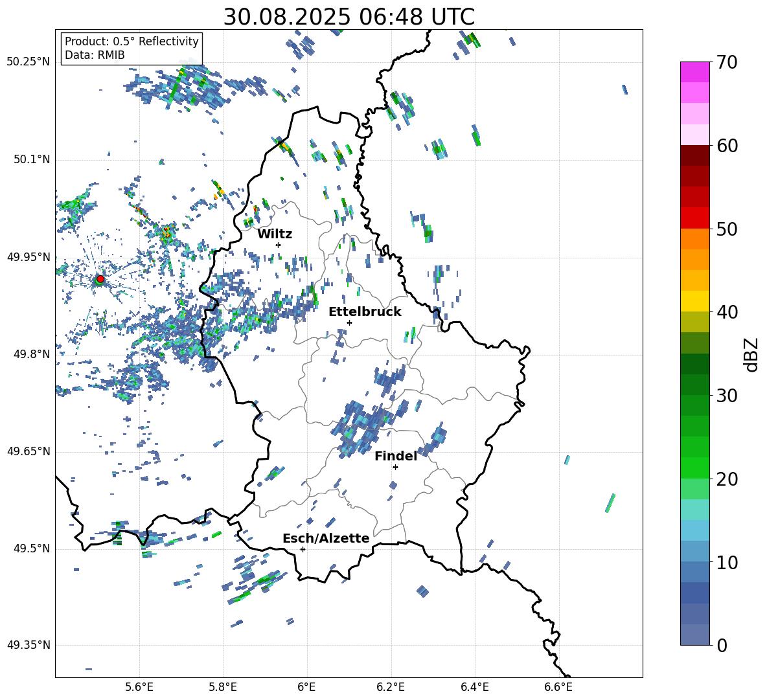767x700 pixels.
Task: Click the cross marker below Findel
Action: 395,468
